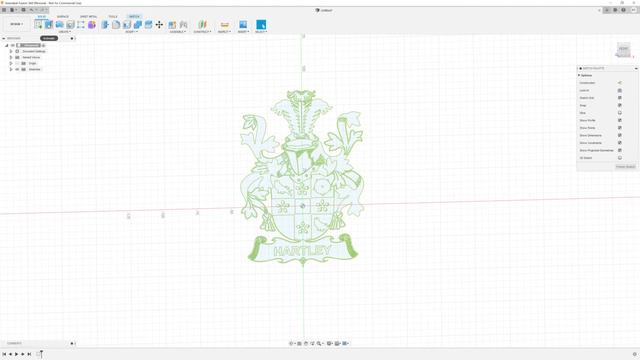The width and height of the screenshot is (640, 360).
Task: Open the CONSTRUCT dropdown menu
Action: (202, 32)
